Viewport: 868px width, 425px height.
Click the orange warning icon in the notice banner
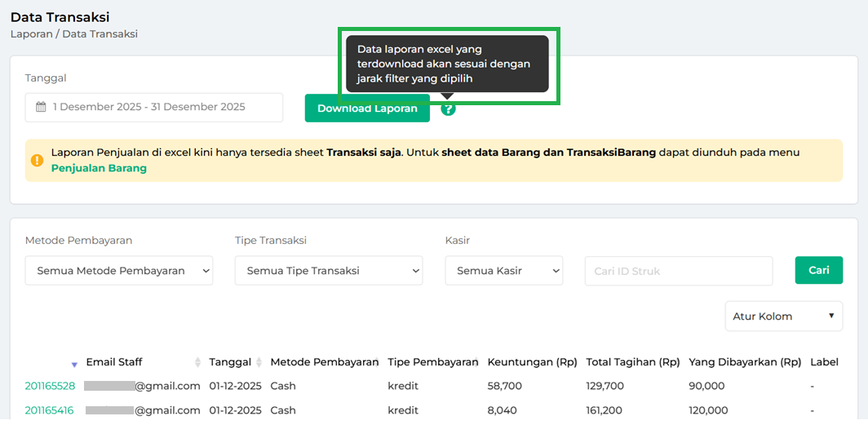coord(37,160)
